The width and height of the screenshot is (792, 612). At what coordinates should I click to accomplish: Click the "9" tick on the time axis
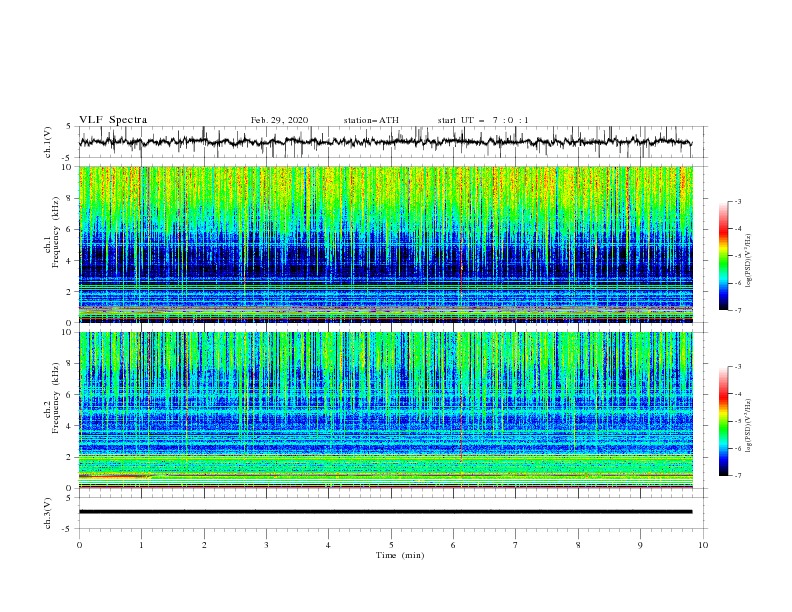click(640, 545)
